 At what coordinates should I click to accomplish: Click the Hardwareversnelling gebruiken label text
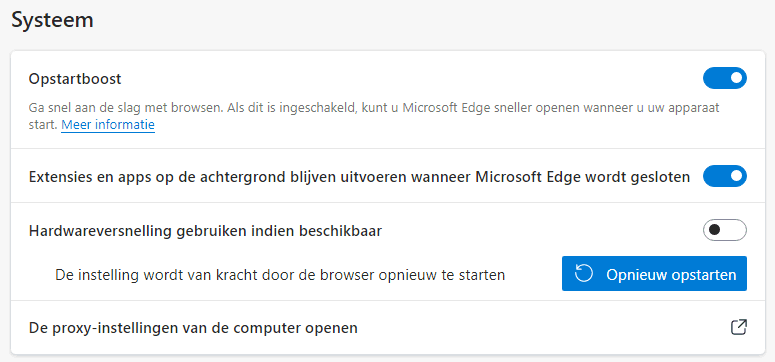205,230
